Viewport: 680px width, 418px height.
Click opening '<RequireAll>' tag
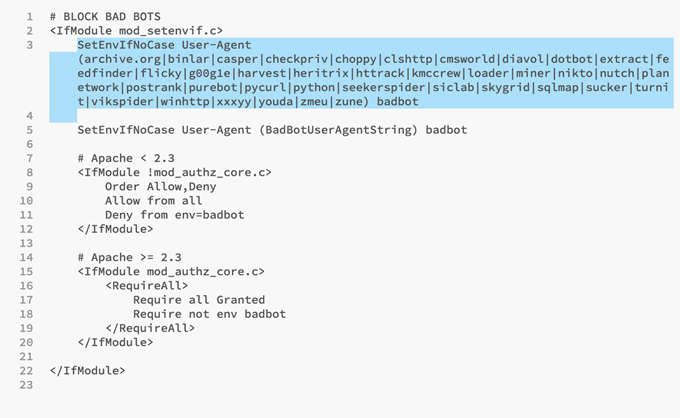[147, 286]
